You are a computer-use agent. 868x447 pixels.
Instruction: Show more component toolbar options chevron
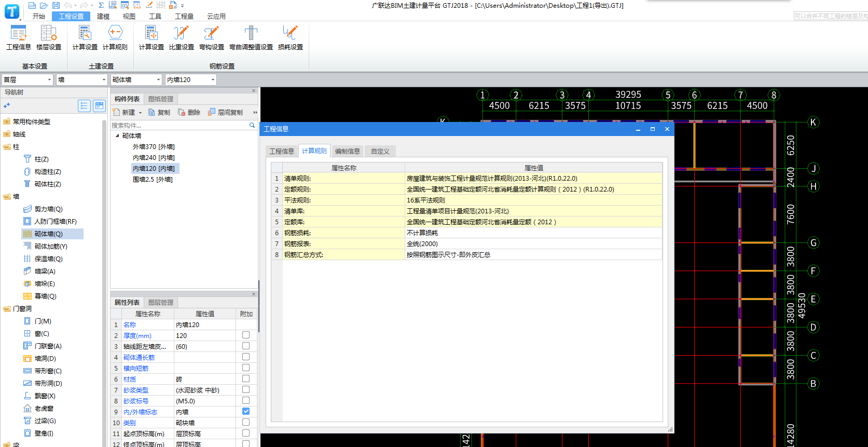[x=255, y=112]
